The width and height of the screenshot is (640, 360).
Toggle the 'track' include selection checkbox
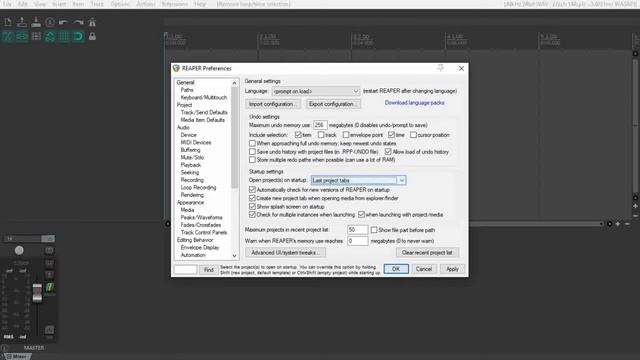tap(321, 135)
